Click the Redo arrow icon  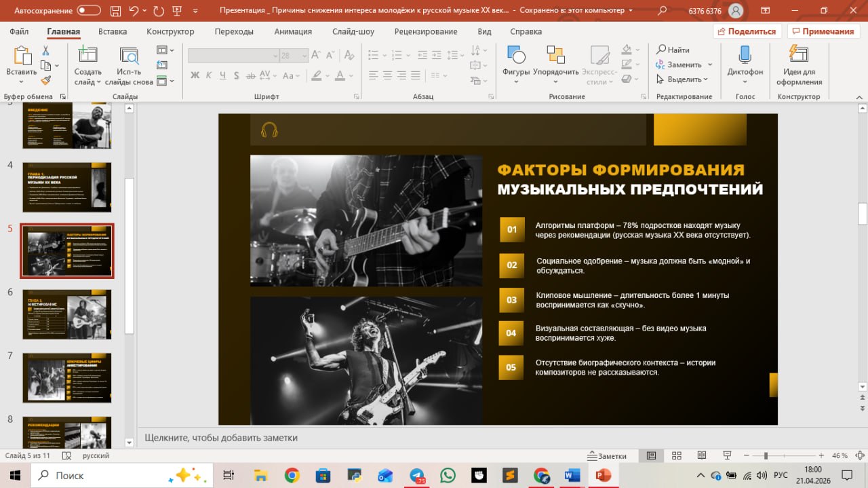(x=159, y=11)
